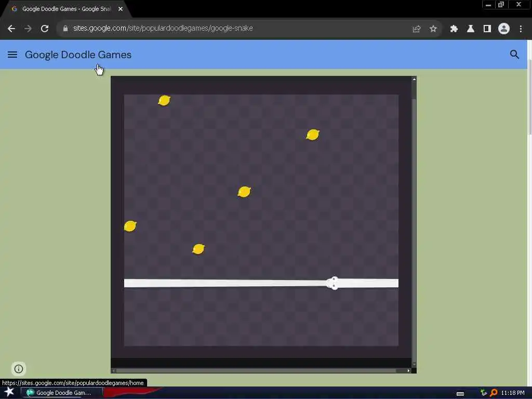Open the taskbar star start button
Screen dimensions: 532x399
(9, 393)
